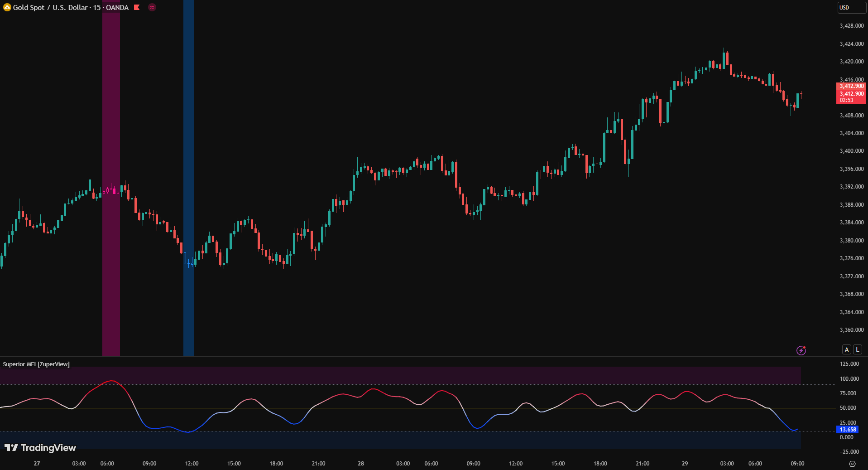Viewport: 868px width, 470px height.
Task: Click the 28 date label on time axis
Action: [x=361, y=463]
